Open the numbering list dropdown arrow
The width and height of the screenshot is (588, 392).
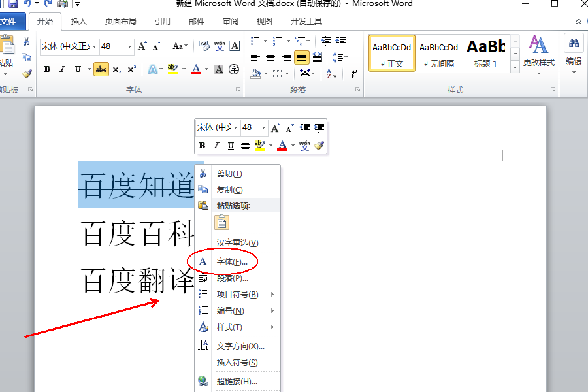click(x=288, y=41)
